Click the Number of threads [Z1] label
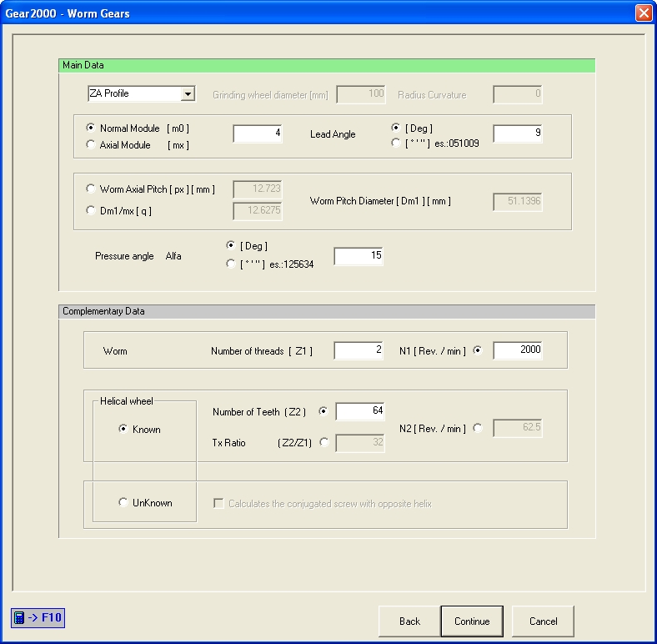 (x=262, y=351)
